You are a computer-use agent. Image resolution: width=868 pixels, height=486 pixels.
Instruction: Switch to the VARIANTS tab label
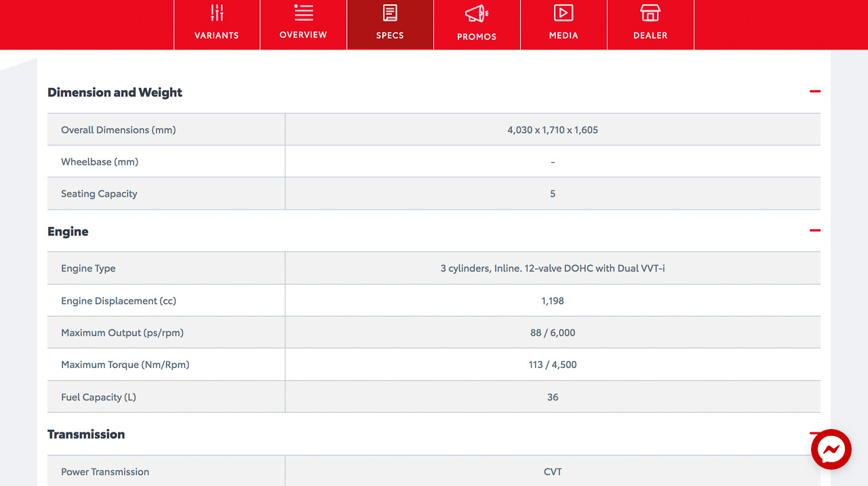point(217,35)
